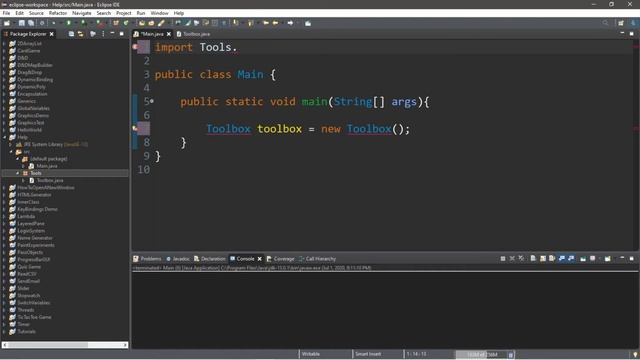Open the Declaration tab
The height and width of the screenshot is (360, 640).
coord(210,259)
